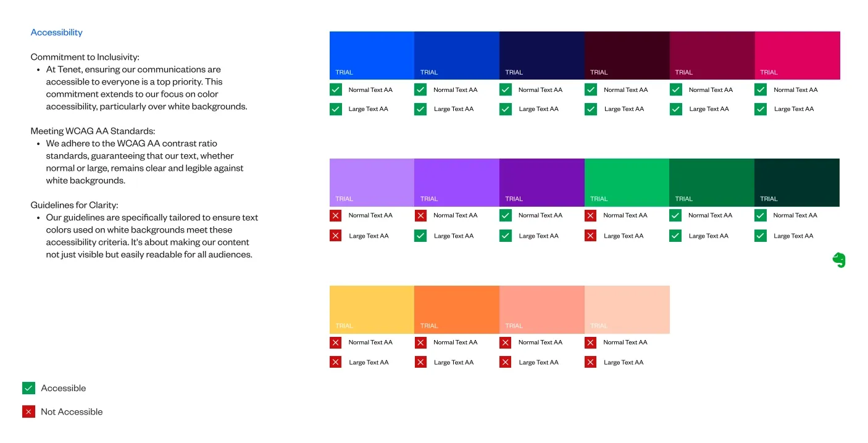Click Normal Text AA checkmark under bright blue swatch
This screenshot has width=868, height=443.
click(336, 89)
